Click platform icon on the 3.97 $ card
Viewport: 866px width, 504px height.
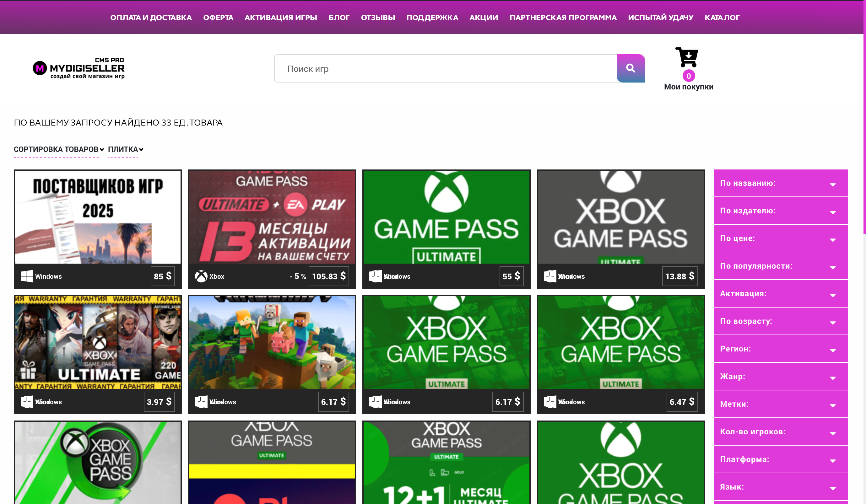click(27, 401)
